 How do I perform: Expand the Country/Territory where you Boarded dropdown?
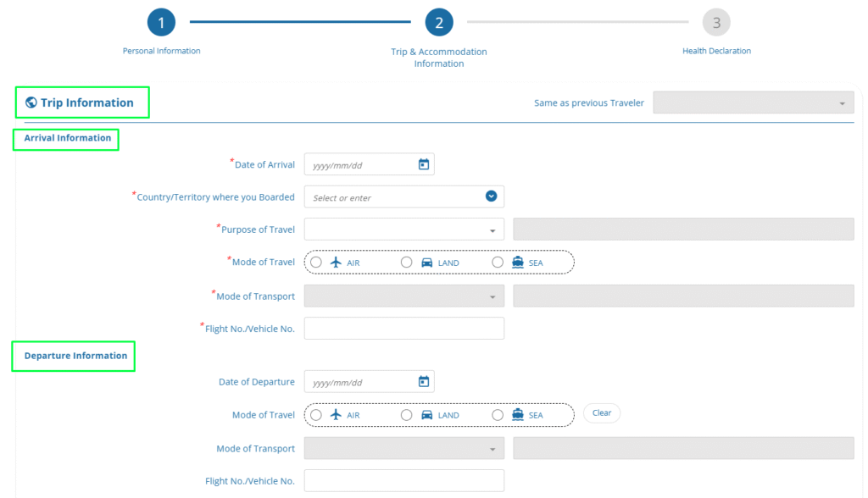pos(491,196)
